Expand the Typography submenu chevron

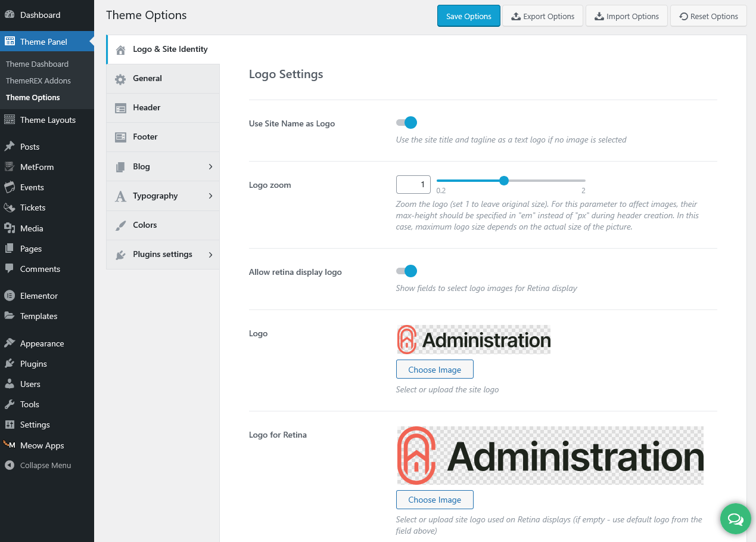210,196
